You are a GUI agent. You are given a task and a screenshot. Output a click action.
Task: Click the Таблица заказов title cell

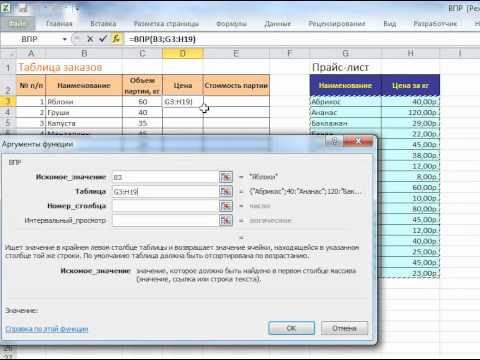tap(60, 67)
